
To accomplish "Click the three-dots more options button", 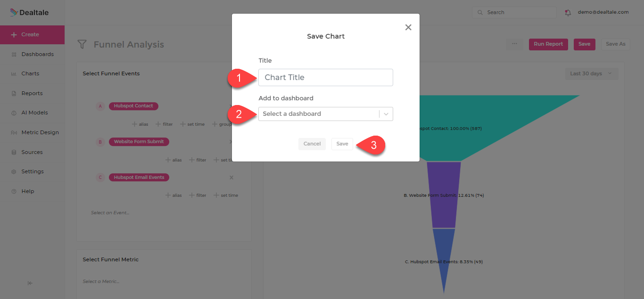I will pos(514,44).
